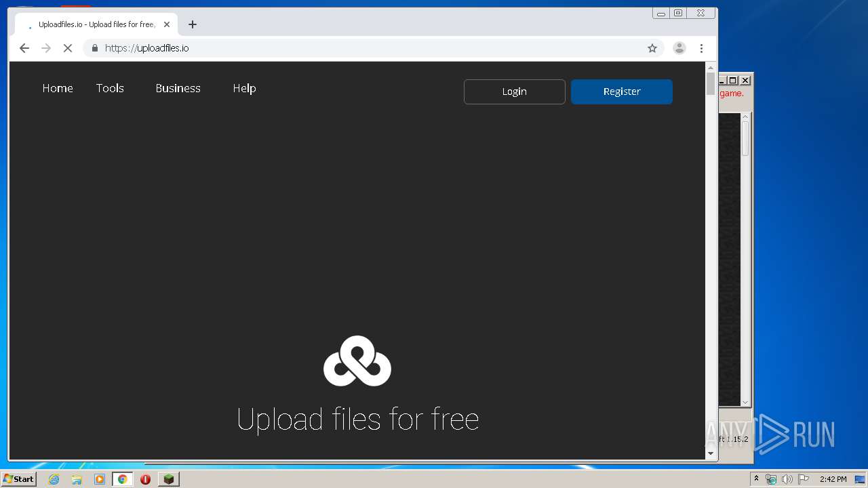Open the Home menu item
868x488 pixels.
58,88
